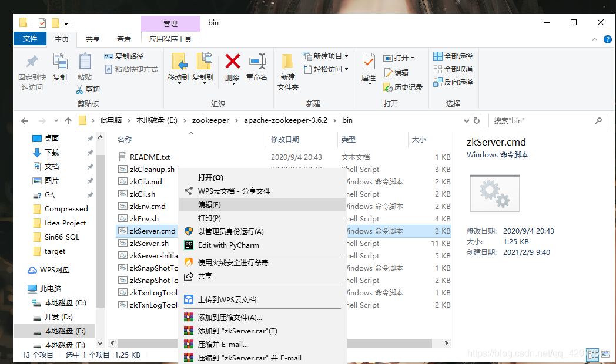Click the Cut scissors button
Viewport: 616px width, 364px height.
point(88,89)
